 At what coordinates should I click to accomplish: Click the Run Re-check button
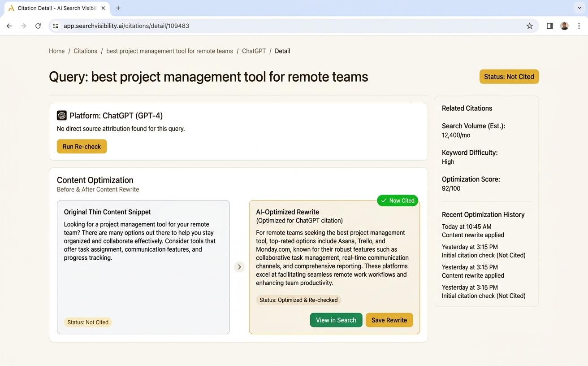point(82,147)
